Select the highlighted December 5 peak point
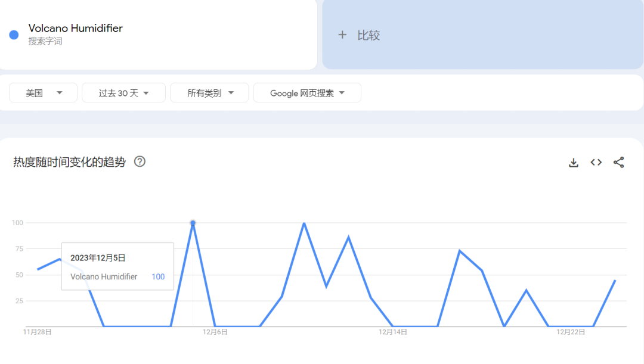644x364 pixels. tap(193, 223)
